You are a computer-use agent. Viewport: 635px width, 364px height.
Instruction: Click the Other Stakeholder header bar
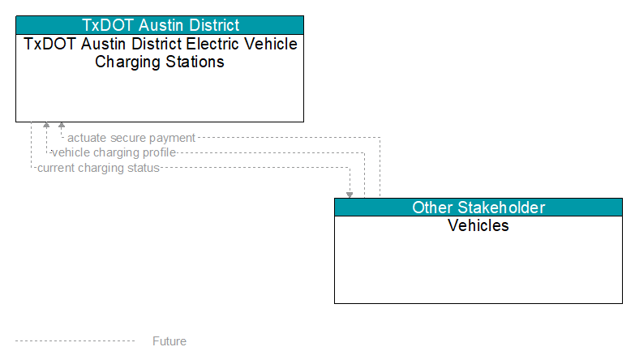478,208
